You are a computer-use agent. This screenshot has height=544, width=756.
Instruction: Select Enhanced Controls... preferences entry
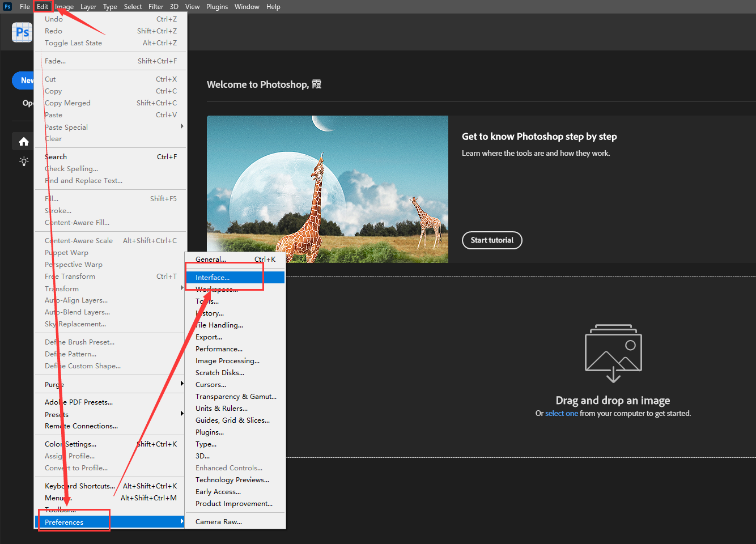click(236, 468)
